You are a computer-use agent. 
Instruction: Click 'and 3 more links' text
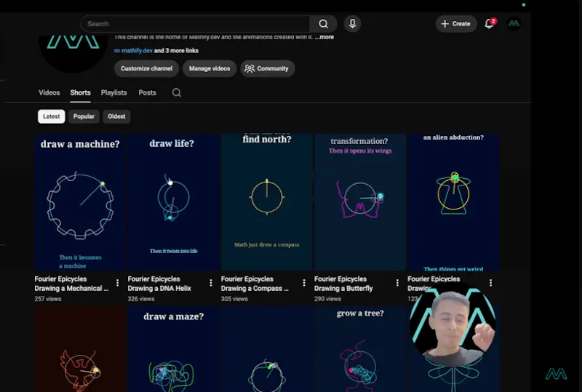(x=176, y=50)
